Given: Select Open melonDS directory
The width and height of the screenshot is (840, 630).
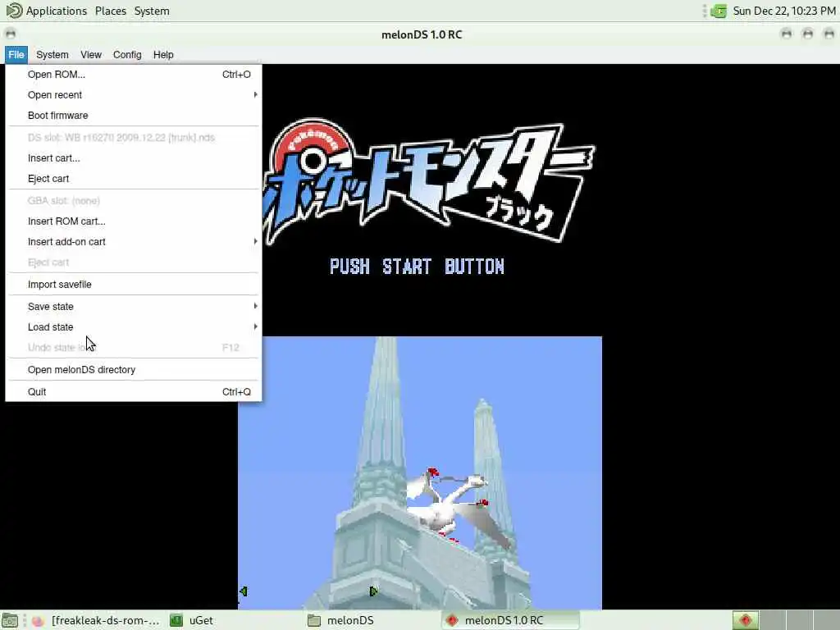Looking at the screenshot, I should [x=134, y=370].
